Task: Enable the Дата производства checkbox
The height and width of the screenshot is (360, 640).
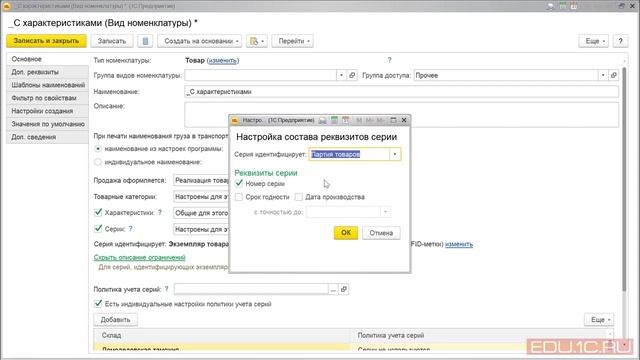Action: (x=299, y=197)
